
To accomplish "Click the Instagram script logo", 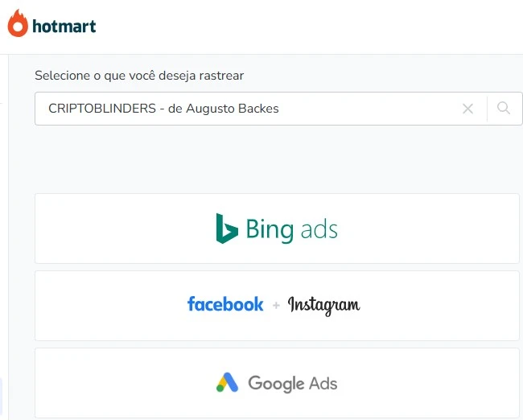I will click(x=323, y=305).
